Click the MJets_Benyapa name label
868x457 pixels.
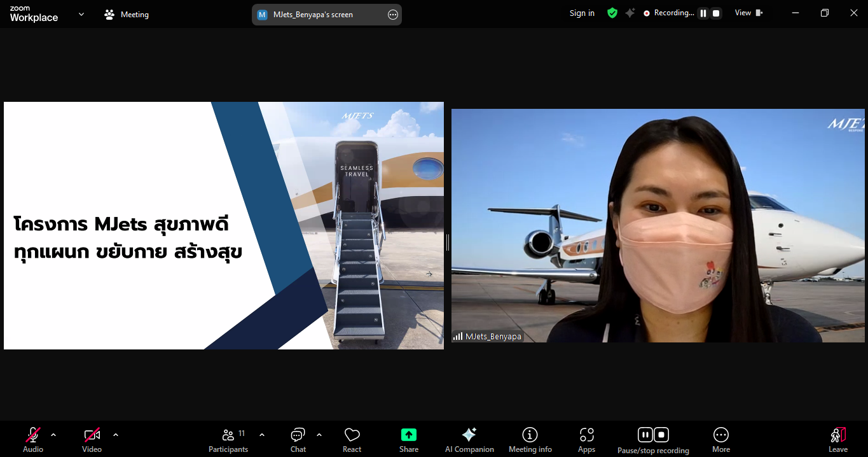coord(493,337)
